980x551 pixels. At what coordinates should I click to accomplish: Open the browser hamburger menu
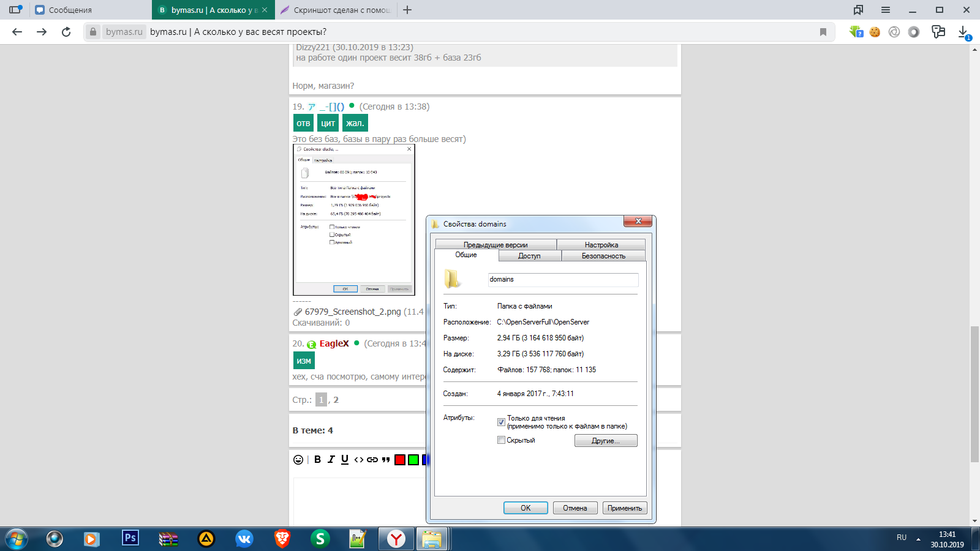[x=886, y=10]
